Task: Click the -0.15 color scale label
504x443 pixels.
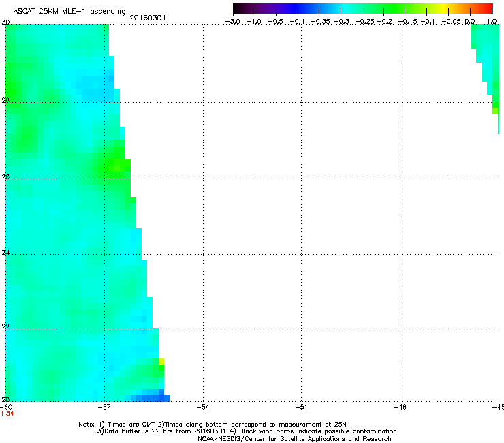Action: tap(407, 22)
